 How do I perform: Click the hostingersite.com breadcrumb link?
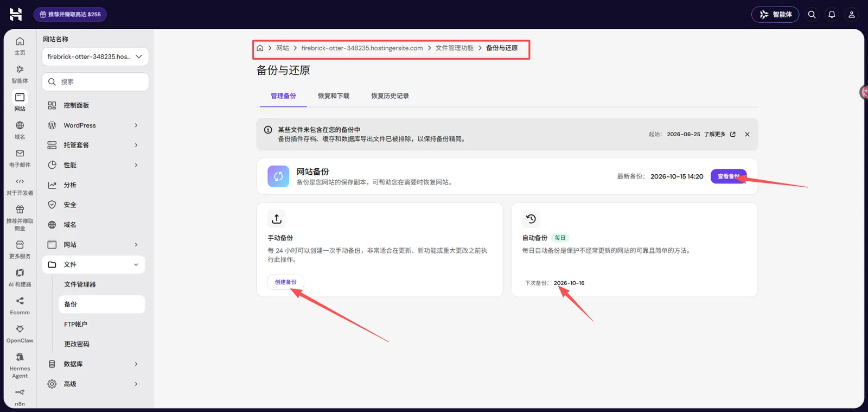tap(362, 48)
